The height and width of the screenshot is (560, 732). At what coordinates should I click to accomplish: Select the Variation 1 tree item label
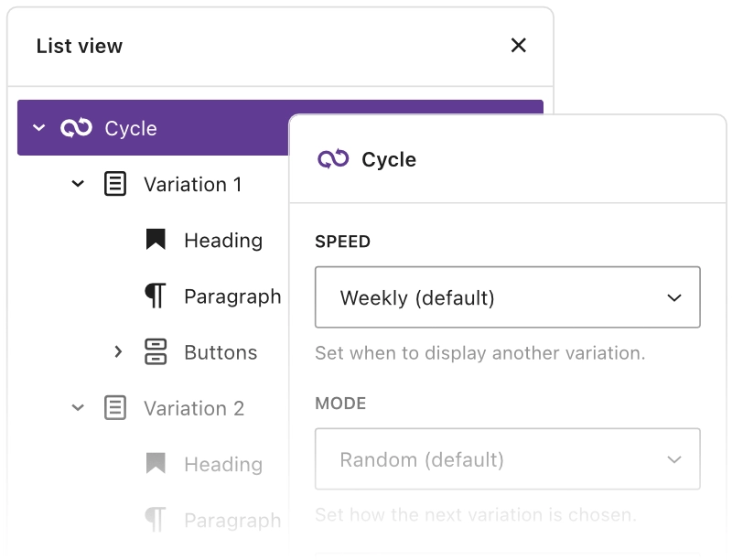pos(192,184)
